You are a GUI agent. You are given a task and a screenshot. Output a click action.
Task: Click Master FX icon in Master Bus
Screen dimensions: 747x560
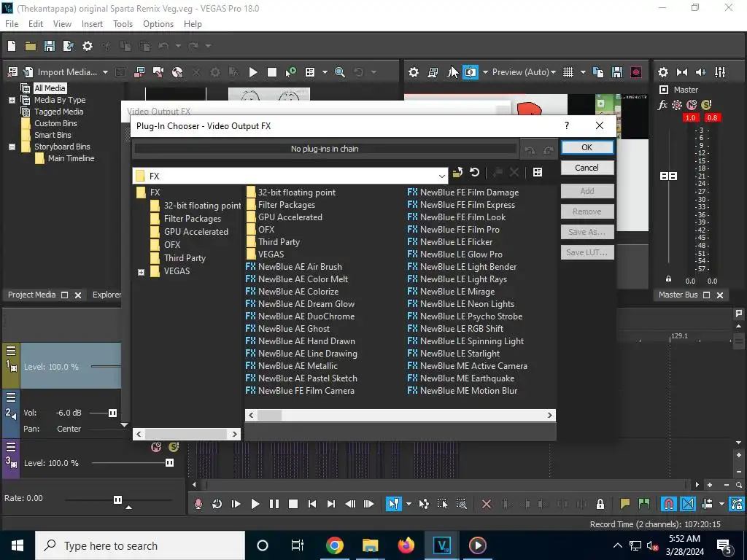tap(662, 105)
